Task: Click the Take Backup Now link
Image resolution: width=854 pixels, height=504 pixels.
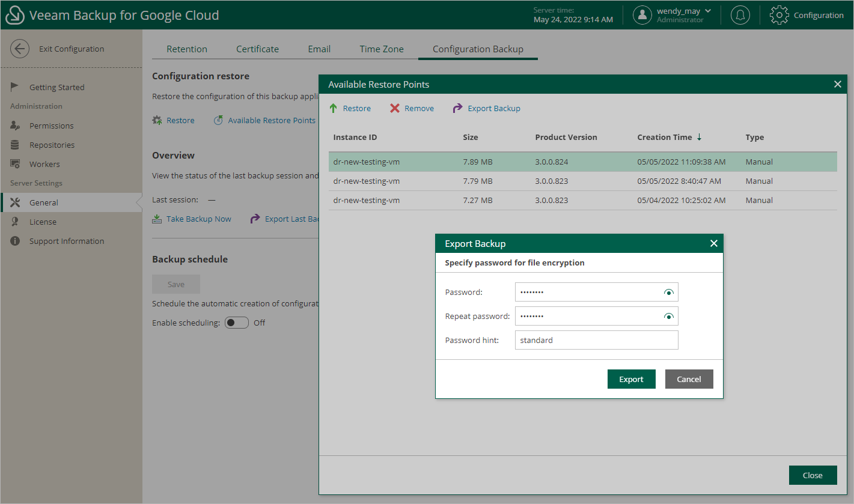Action: [199, 219]
